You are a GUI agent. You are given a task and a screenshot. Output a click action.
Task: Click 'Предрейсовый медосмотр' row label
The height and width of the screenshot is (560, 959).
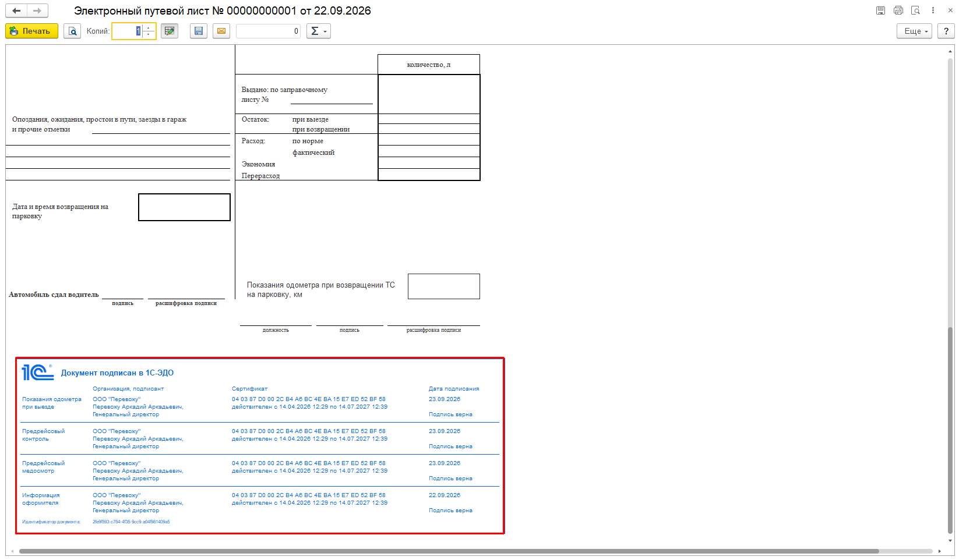pyautogui.click(x=44, y=467)
